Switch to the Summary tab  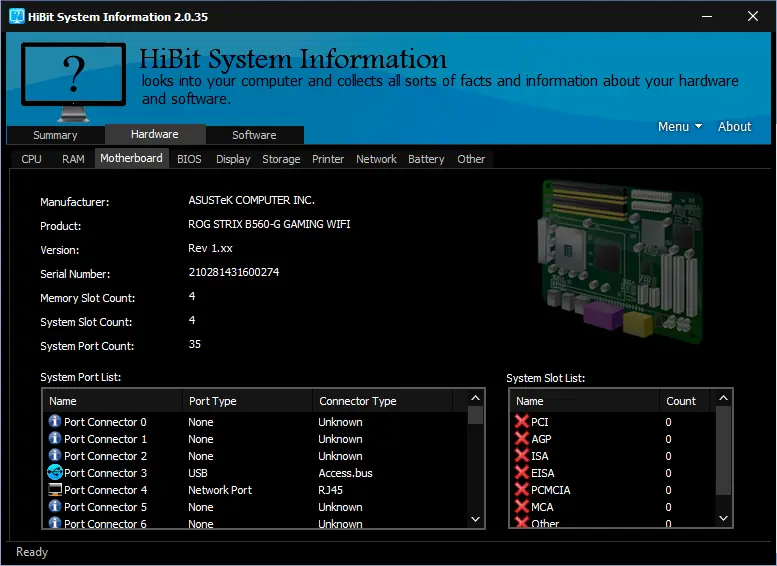[55, 135]
